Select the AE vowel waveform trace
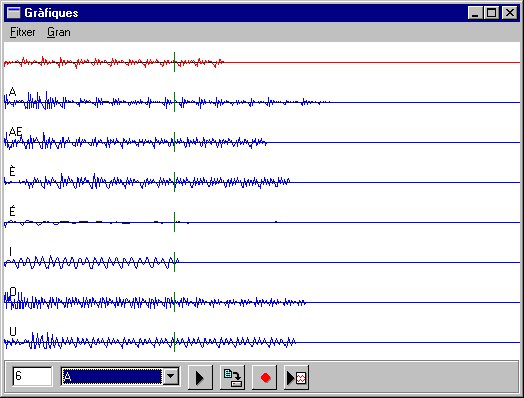Viewport: 524px width, 398px height. 135,142
